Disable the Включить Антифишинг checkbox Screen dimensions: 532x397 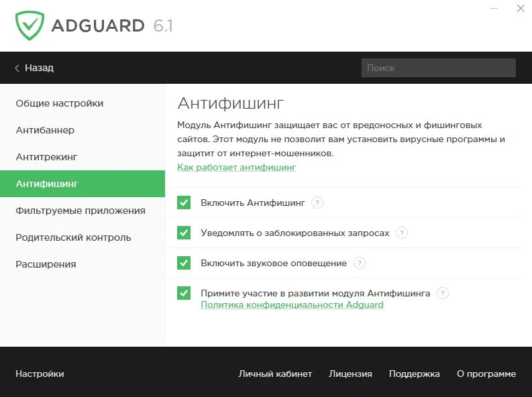184,203
